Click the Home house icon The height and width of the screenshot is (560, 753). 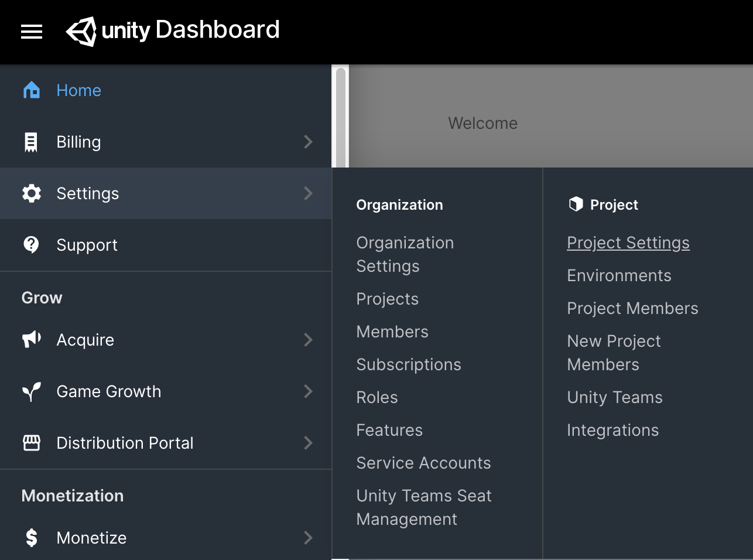click(32, 90)
